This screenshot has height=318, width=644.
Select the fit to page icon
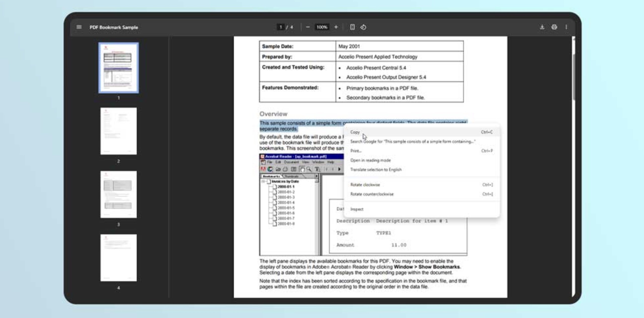352,27
